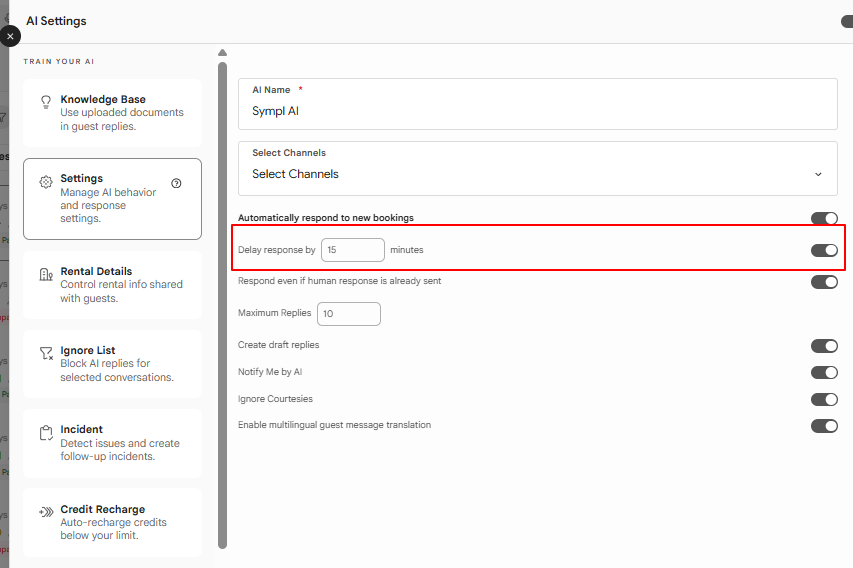Toggle Automatically respond to new bookings
Viewport: 853px width, 568px height.
coord(824,218)
